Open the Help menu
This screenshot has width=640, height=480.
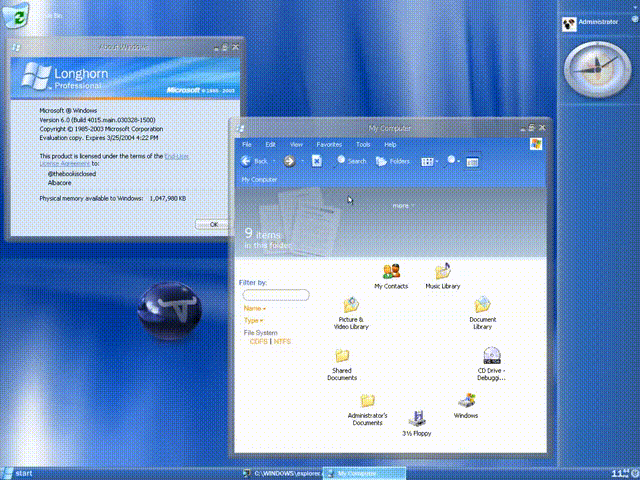pyautogui.click(x=390, y=144)
